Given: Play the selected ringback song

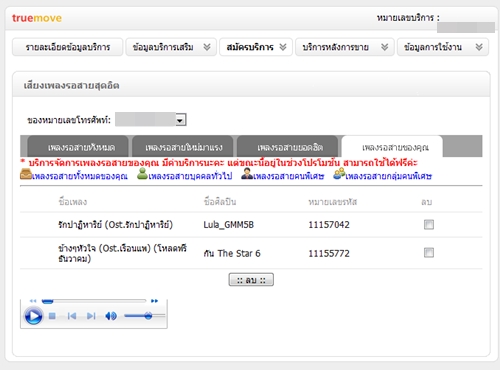Looking at the screenshot, I should pos(33,316).
